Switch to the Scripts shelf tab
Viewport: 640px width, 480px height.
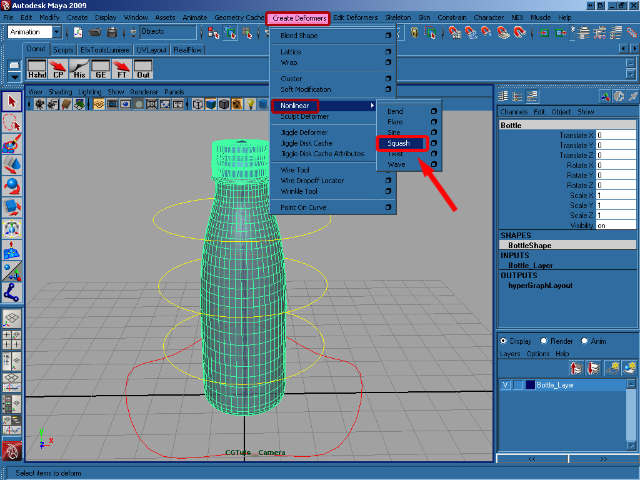(63, 49)
